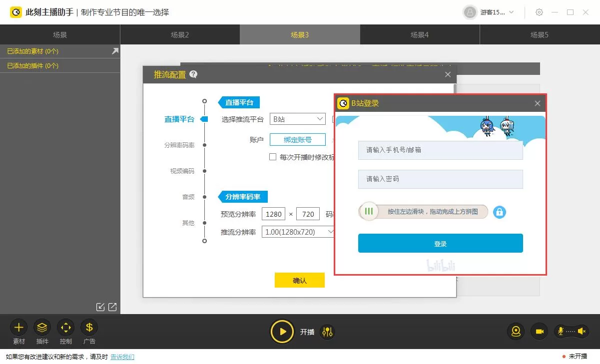Click the 请输入手机号/邮箱 field
The width and height of the screenshot is (600, 364).
(x=441, y=150)
